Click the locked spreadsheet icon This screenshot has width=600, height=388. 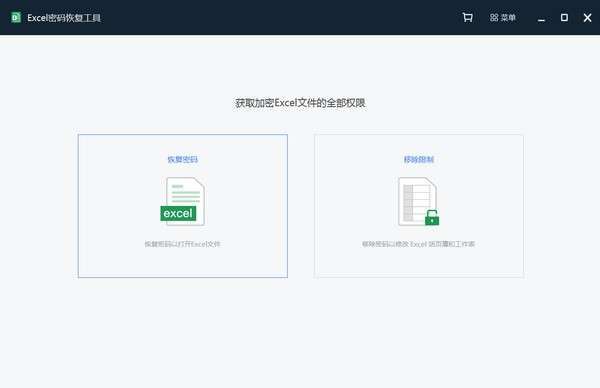[419, 201]
